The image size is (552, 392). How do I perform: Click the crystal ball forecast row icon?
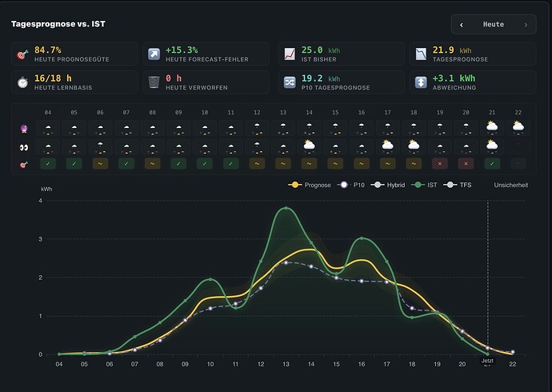coord(24,129)
